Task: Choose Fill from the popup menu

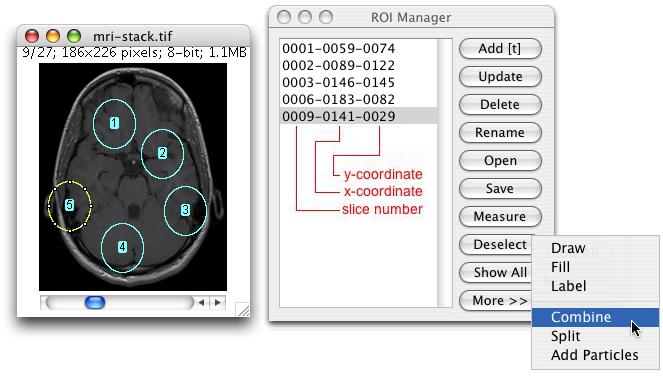Action: pyautogui.click(x=595, y=267)
